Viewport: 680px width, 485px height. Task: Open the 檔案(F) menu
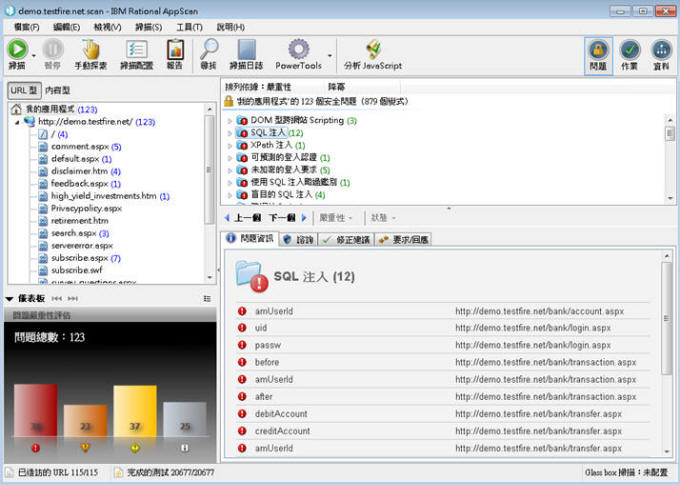point(27,27)
